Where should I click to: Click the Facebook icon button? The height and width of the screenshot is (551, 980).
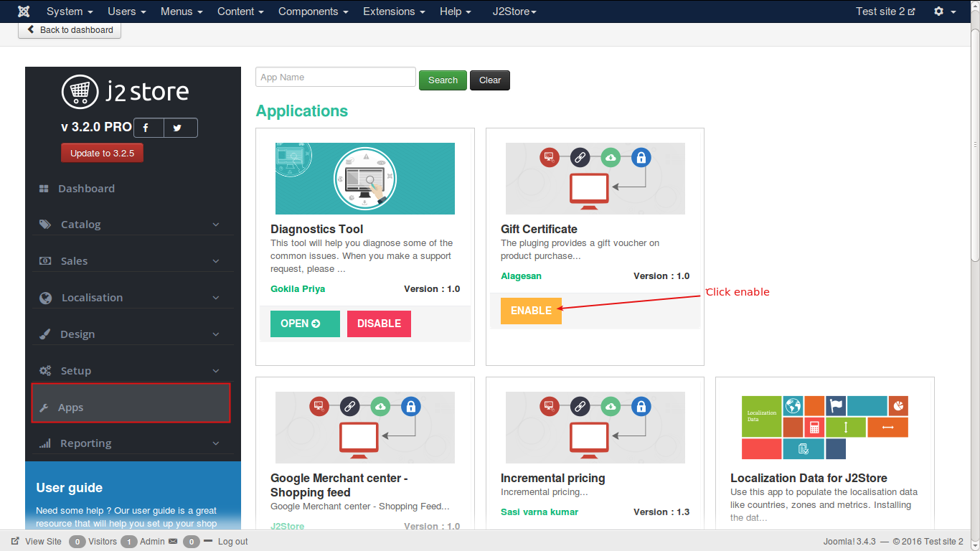149,128
